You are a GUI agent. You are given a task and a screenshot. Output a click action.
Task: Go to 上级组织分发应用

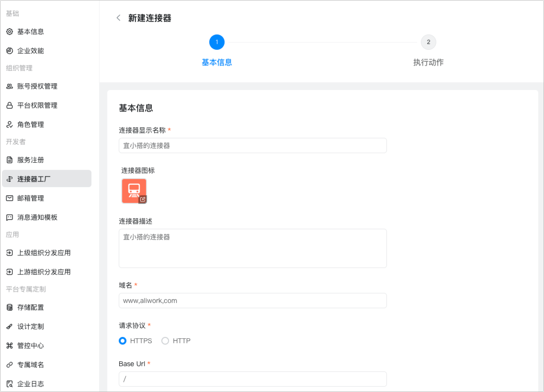(47, 253)
